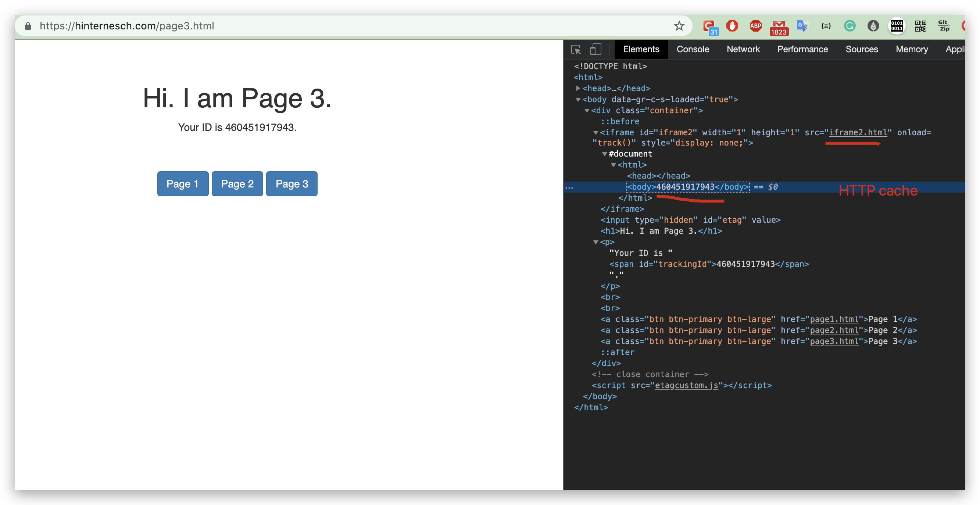
Task: Select the span trackingId element
Action: point(709,264)
